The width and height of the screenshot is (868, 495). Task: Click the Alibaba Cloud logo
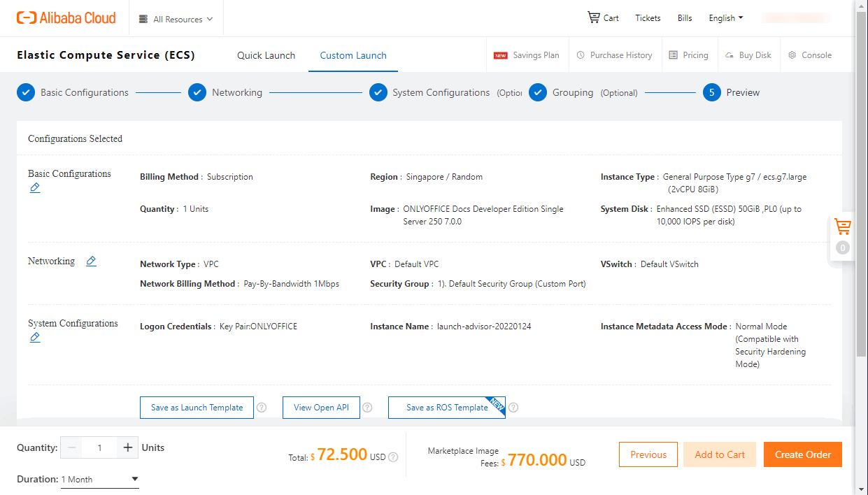coord(66,17)
